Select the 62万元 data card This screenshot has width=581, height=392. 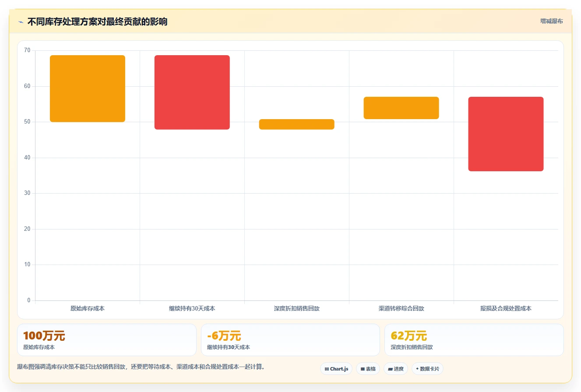point(474,340)
